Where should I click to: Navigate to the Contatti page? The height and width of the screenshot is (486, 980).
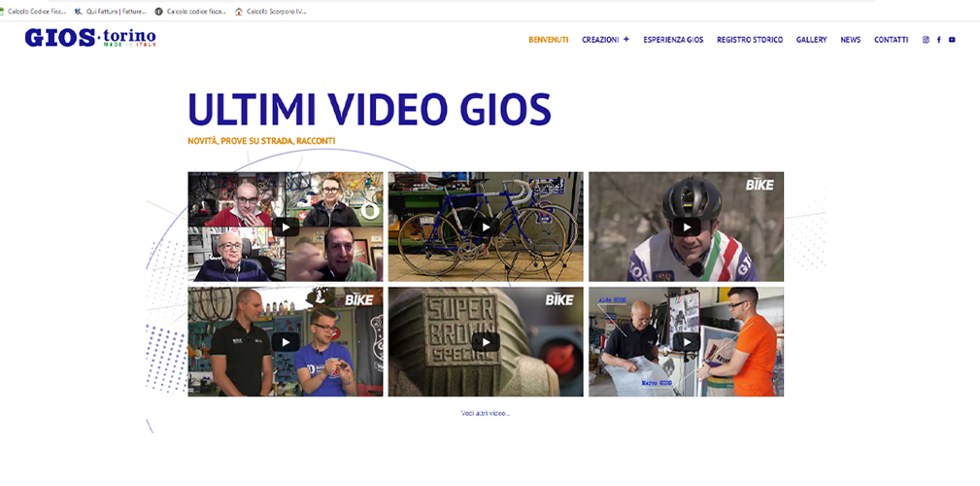[x=891, y=40]
